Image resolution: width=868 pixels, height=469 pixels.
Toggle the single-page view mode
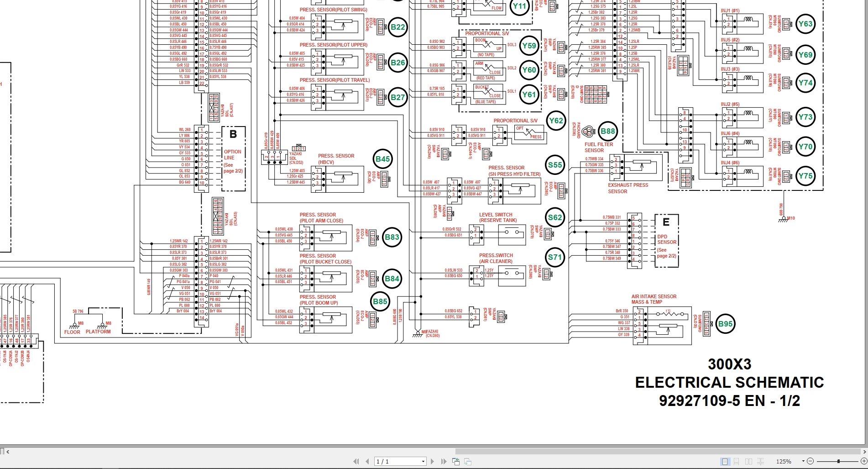(724, 461)
